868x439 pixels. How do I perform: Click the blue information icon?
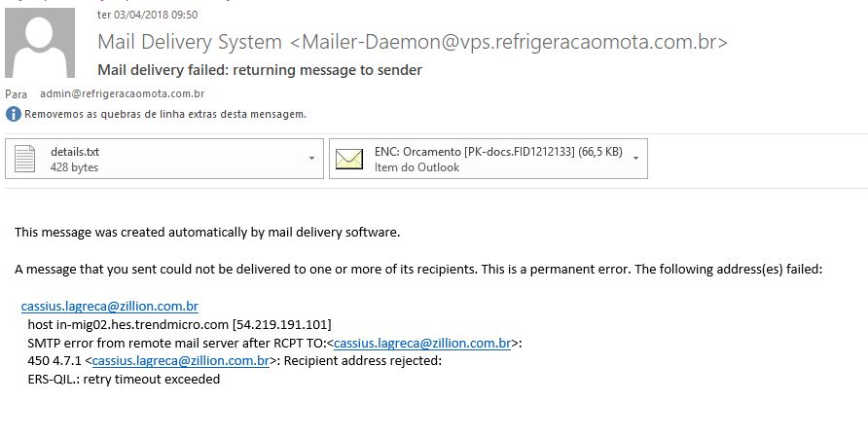click(14, 114)
